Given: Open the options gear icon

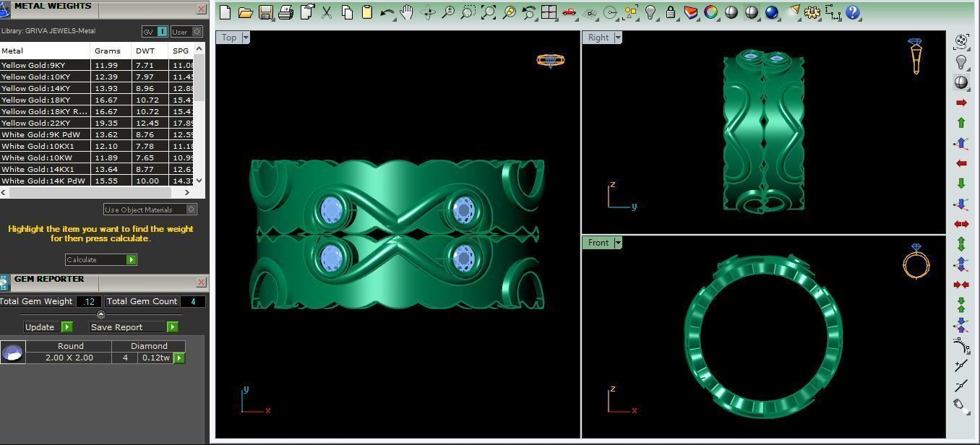Looking at the screenshot, I should 812,12.
